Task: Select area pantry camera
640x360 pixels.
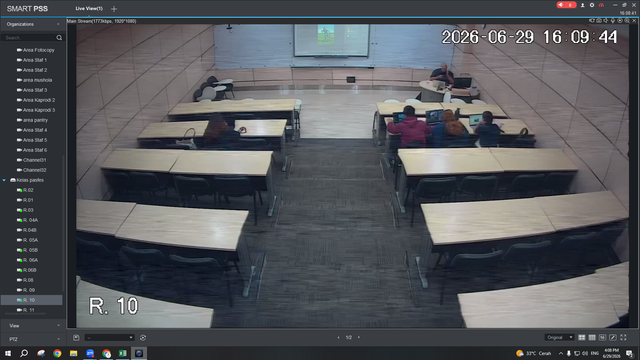Action: [32, 120]
